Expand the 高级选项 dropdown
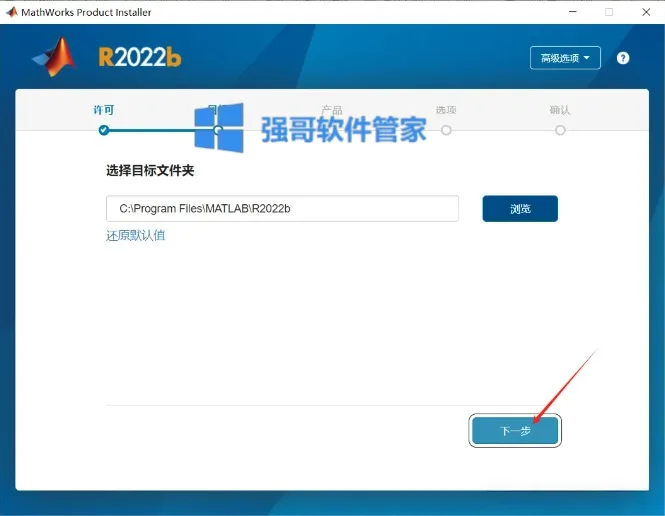The image size is (665, 516). pyautogui.click(x=565, y=58)
